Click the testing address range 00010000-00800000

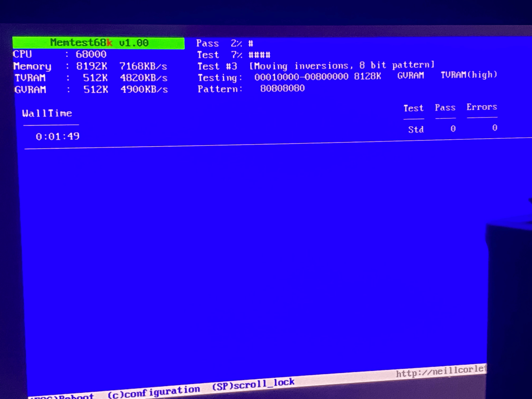301,77
